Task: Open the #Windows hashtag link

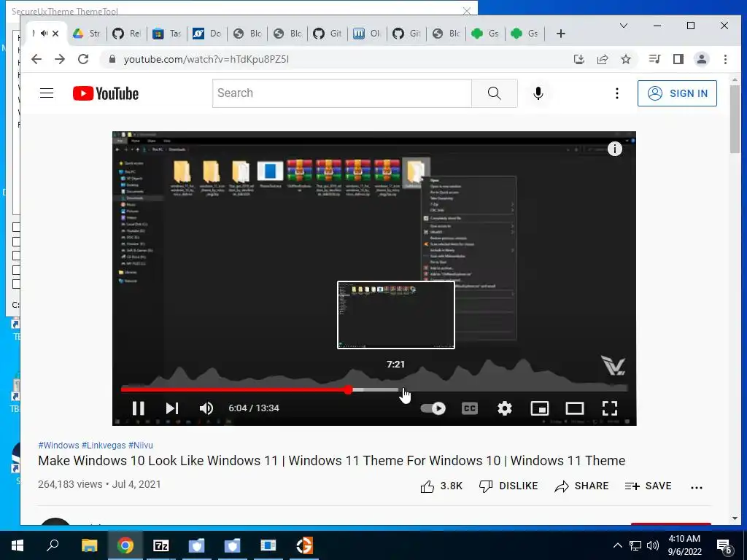Action: click(x=58, y=446)
